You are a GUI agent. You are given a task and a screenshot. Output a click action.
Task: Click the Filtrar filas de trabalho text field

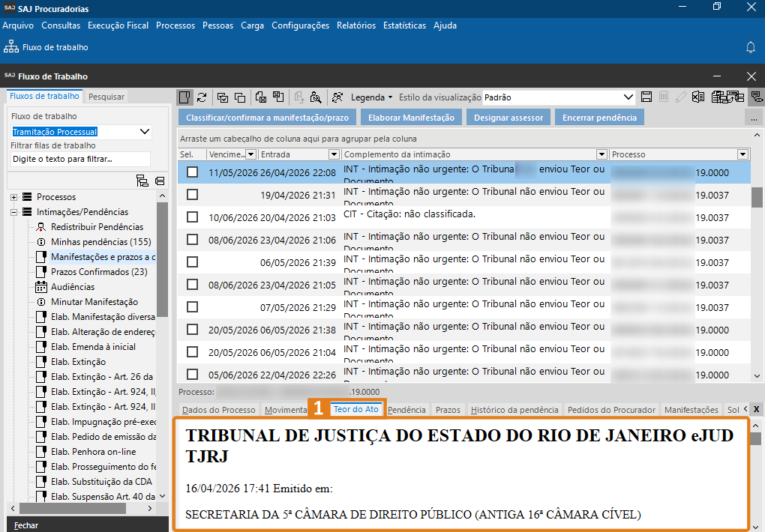point(80,159)
